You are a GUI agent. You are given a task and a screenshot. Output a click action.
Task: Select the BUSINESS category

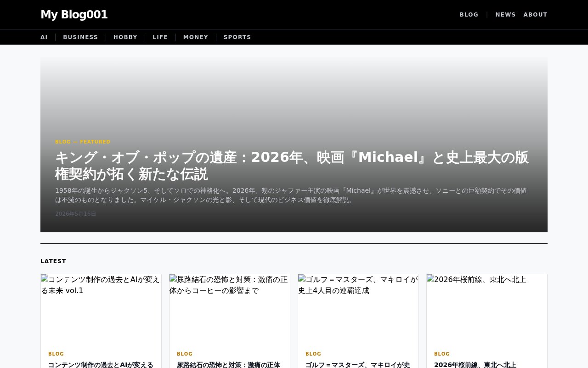pos(80,37)
